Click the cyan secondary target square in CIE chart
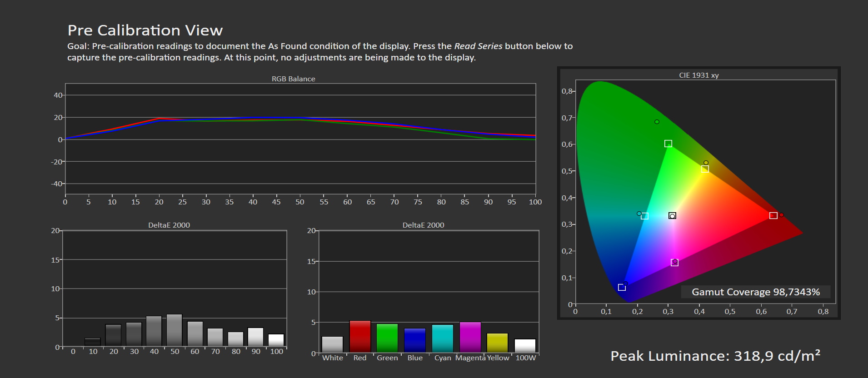Viewport: 868px width, 378px height. pos(644,216)
